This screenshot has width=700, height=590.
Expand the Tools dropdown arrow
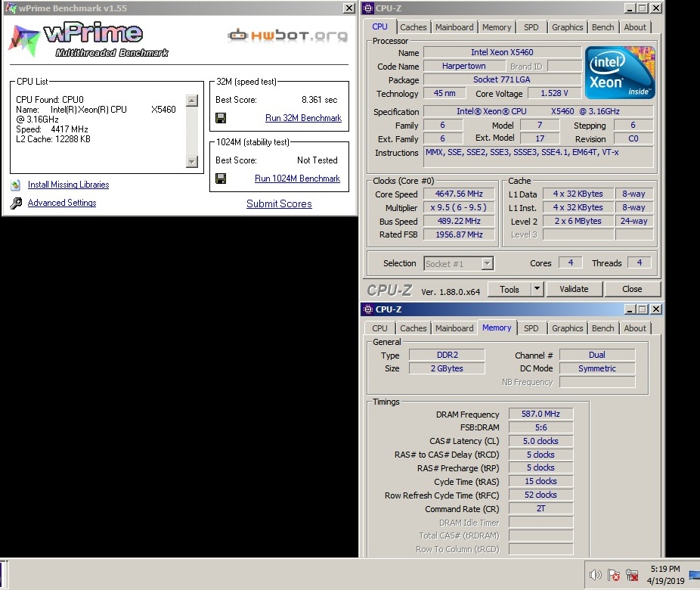tap(537, 289)
